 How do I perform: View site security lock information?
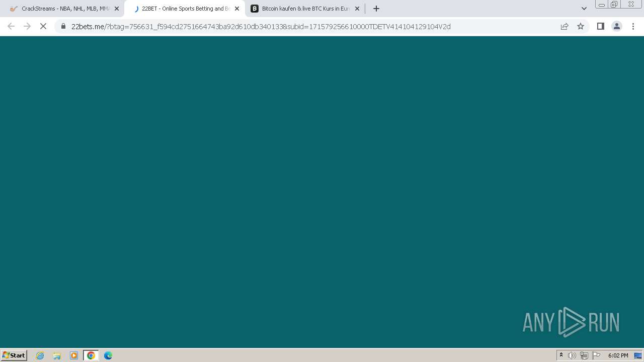(63, 26)
